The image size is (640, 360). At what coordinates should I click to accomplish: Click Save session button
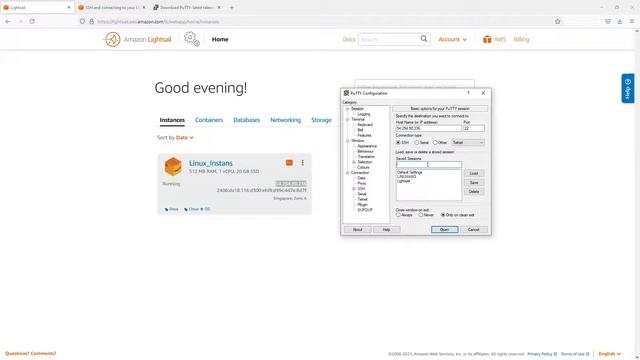coord(474,182)
